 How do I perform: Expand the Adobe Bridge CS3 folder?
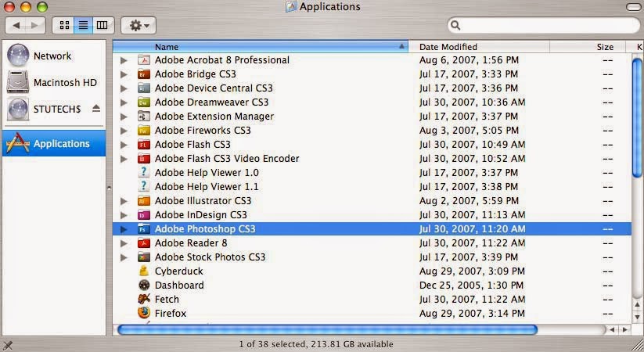pyautogui.click(x=124, y=74)
